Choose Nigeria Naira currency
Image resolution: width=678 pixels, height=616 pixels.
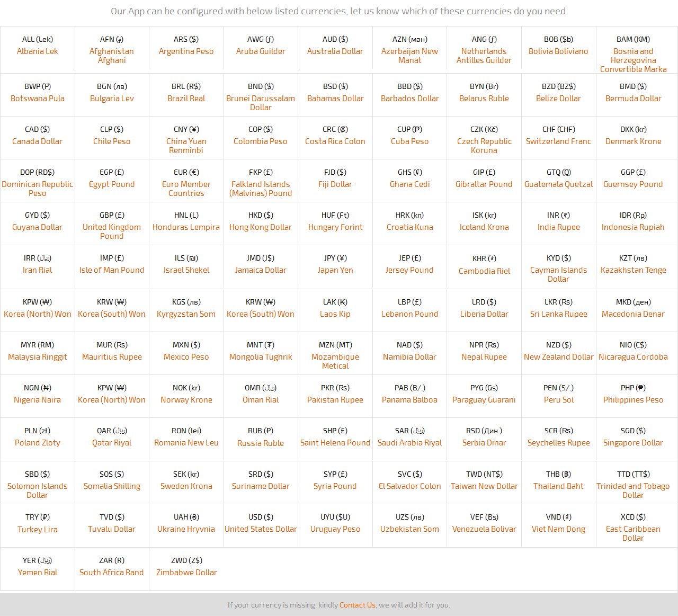(37, 400)
